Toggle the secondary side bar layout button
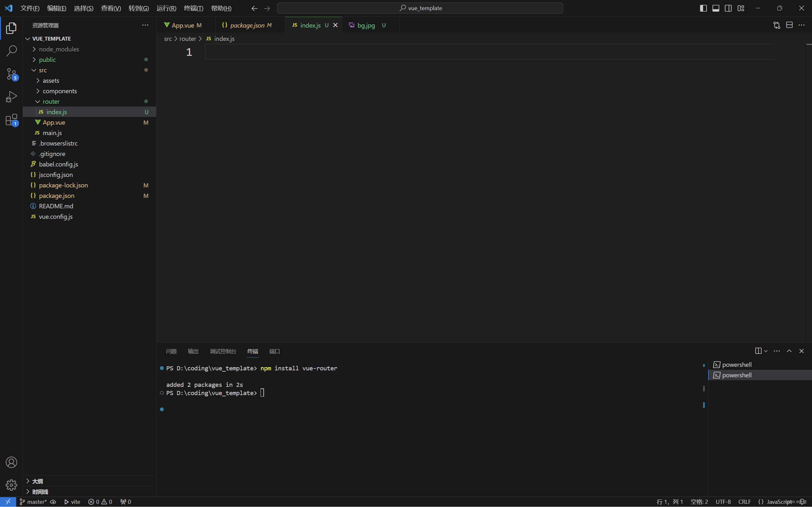 tap(728, 8)
